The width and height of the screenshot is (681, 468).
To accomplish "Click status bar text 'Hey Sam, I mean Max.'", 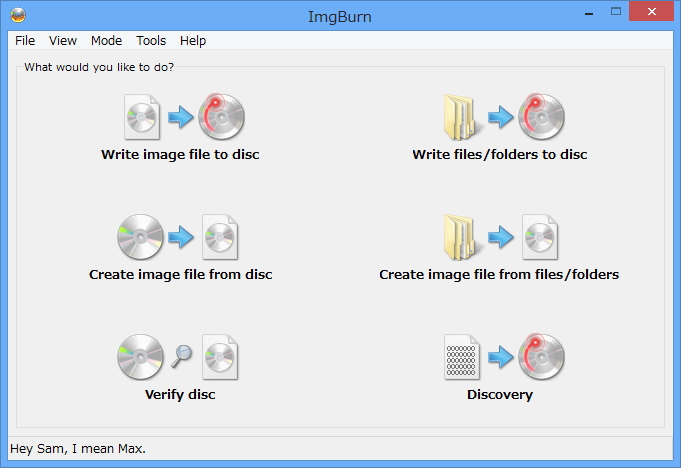I will pos(78,448).
